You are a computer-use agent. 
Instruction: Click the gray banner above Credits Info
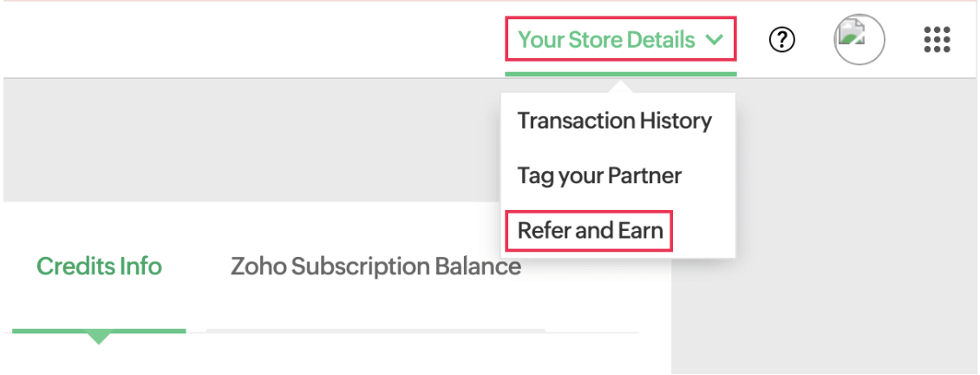coord(243,139)
